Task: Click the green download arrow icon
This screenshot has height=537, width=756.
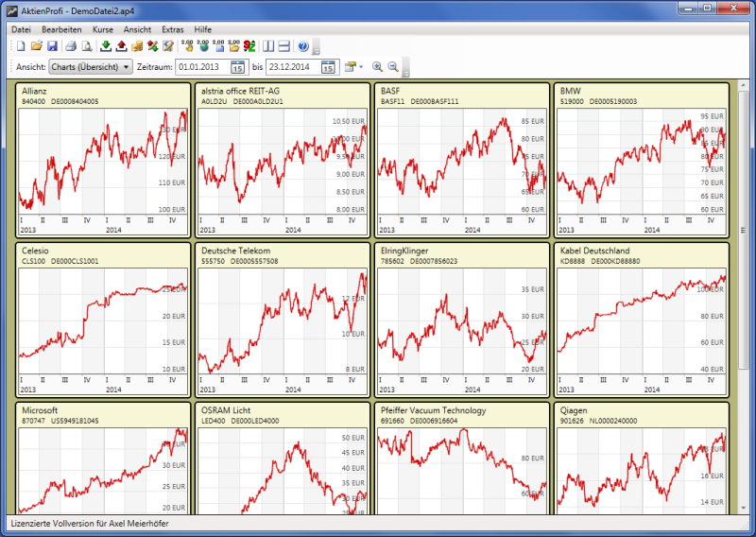Action: click(x=105, y=46)
